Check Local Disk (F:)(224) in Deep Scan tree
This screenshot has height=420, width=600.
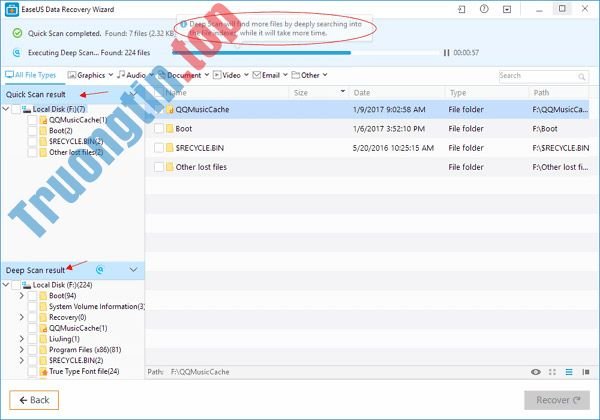coord(16,285)
